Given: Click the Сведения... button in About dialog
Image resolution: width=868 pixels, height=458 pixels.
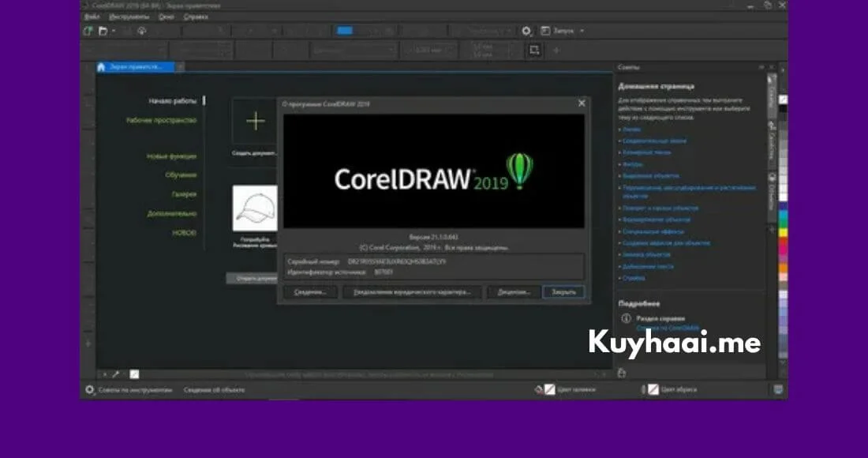Looking at the screenshot, I should click(310, 292).
